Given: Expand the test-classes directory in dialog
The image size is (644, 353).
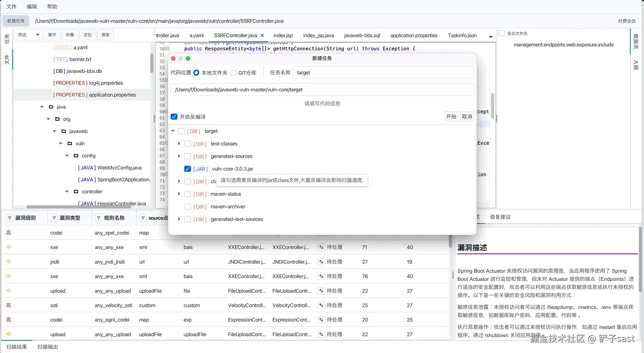Looking at the screenshot, I should coord(179,144).
